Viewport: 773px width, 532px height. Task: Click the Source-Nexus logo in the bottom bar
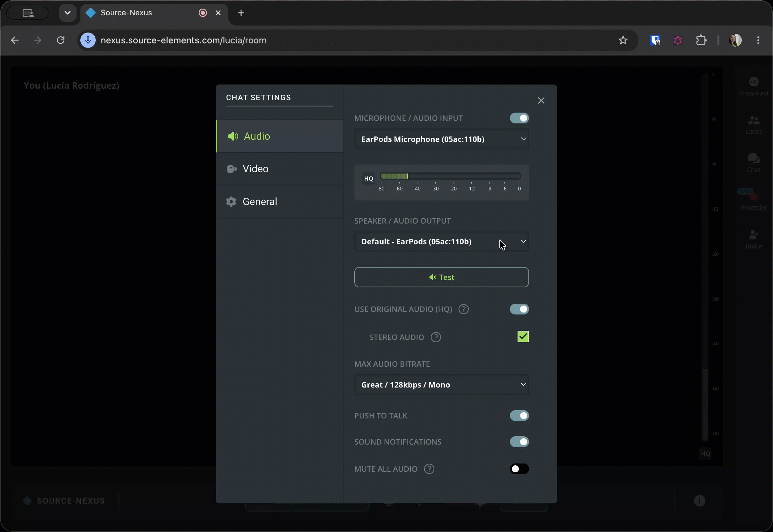(x=64, y=500)
